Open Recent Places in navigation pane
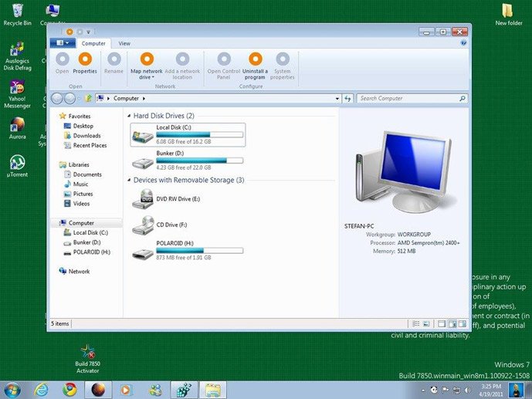Viewport: 532px width, 399px height. click(x=86, y=145)
